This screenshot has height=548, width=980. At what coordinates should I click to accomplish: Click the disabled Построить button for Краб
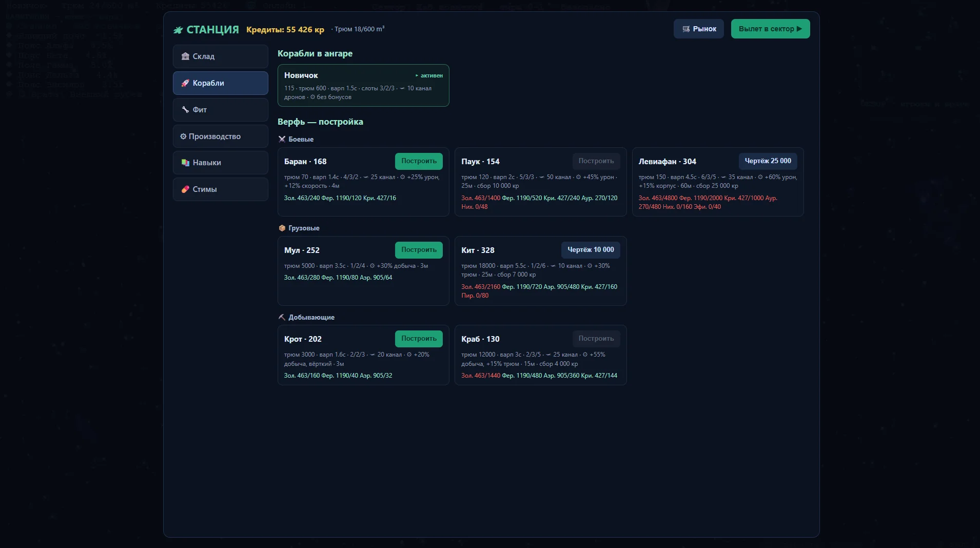(596, 339)
